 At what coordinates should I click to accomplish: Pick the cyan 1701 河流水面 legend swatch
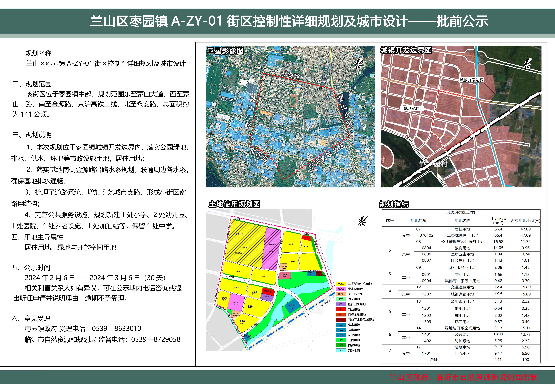(x=341, y=350)
